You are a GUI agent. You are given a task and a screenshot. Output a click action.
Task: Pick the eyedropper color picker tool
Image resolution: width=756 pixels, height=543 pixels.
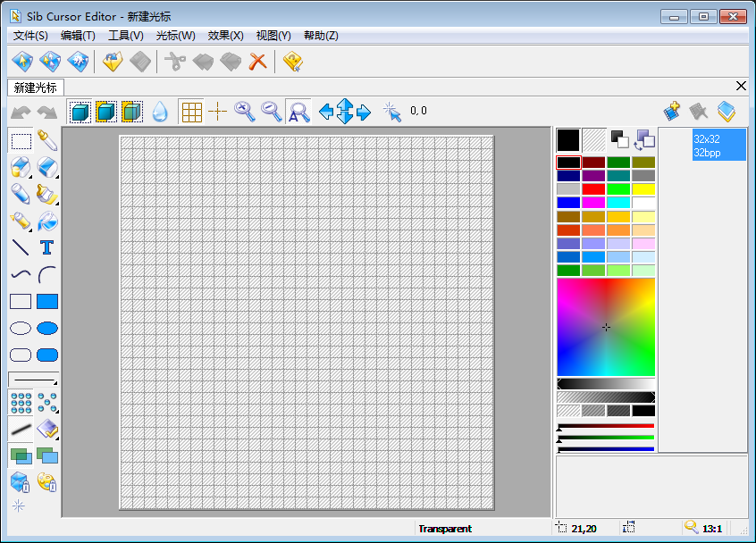47,141
